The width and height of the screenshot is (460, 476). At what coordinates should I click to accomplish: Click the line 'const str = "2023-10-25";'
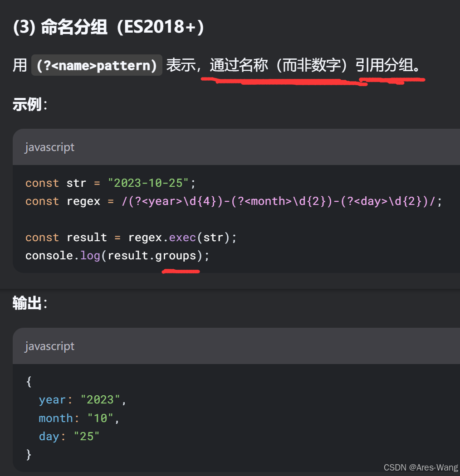110,183
